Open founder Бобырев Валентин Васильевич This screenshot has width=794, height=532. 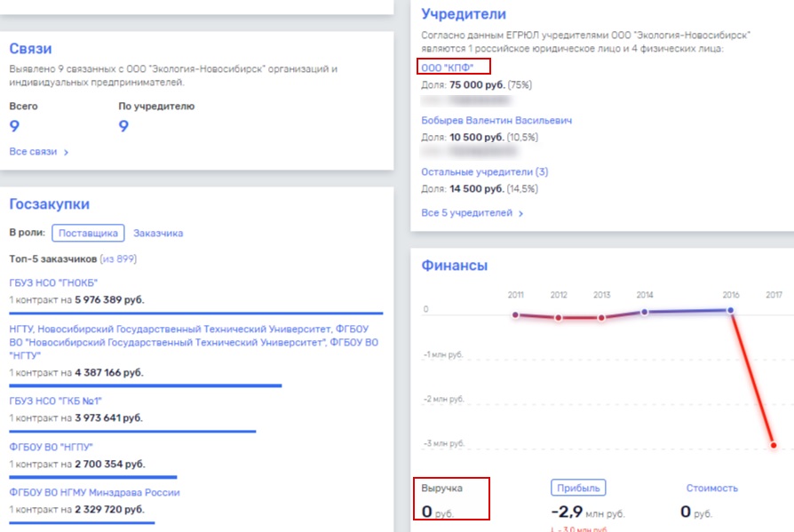pyautogui.click(x=496, y=121)
